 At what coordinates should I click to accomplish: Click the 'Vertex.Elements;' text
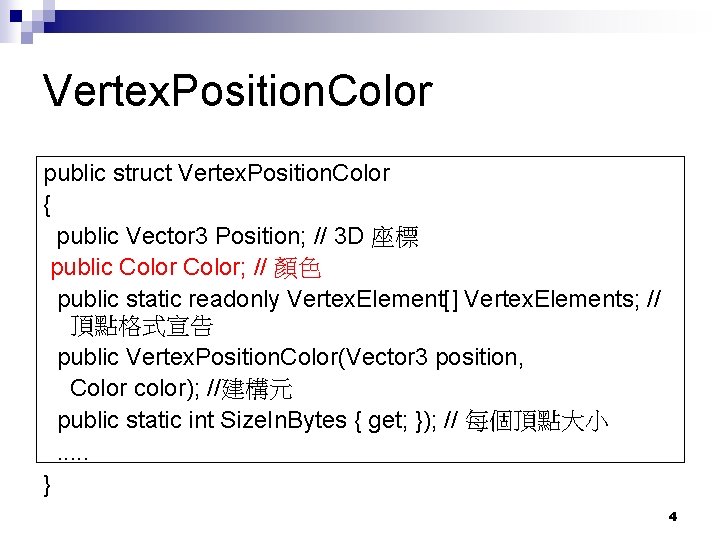coord(549,299)
